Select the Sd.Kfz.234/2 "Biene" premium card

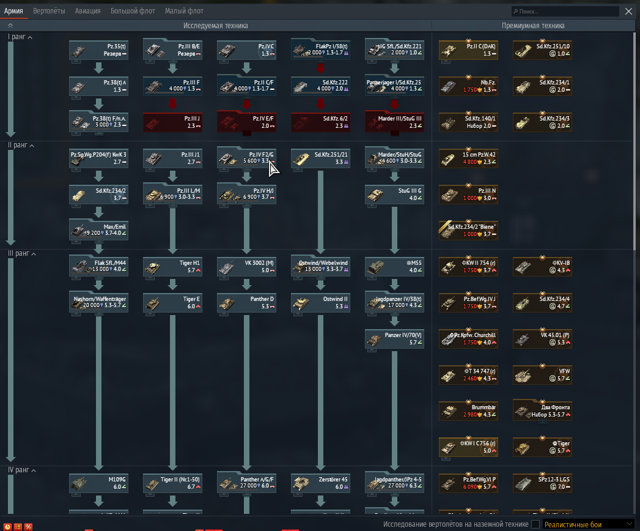[468, 230]
